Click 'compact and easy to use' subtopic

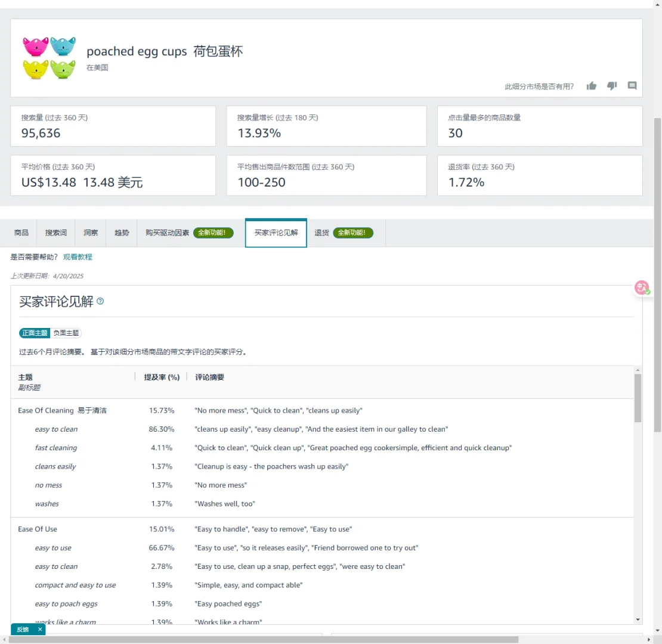point(75,585)
